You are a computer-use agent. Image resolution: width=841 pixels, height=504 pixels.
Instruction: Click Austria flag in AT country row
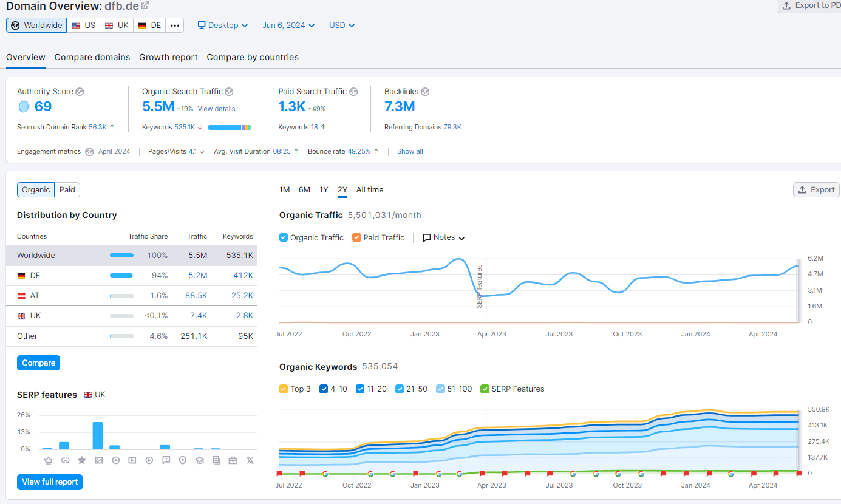[x=21, y=296]
